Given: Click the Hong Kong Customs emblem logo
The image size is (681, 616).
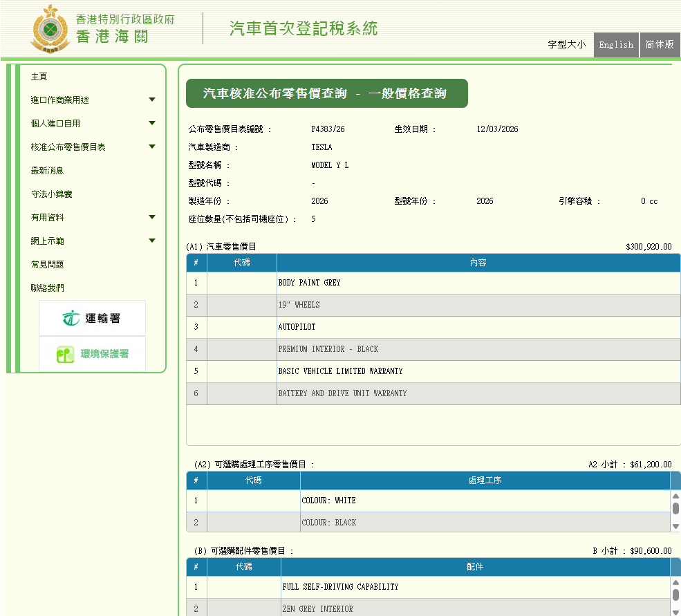Looking at the screenshot, I should [x=50, y=29].
